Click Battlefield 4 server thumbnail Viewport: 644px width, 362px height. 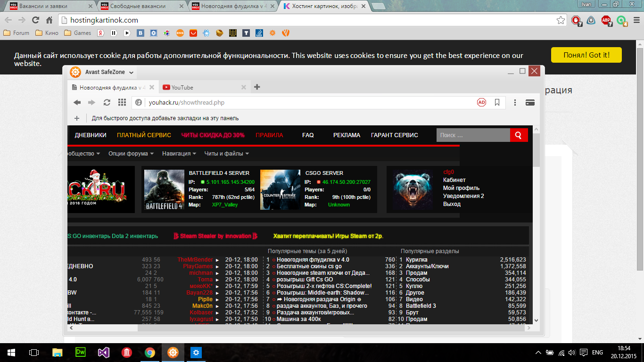(164, 189)
